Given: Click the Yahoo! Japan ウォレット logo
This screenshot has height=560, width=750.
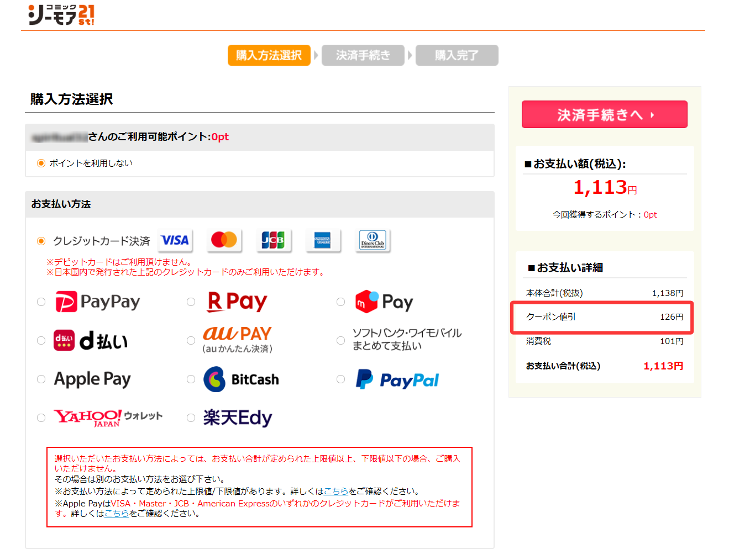Looking at the screenshot, I should pyautogui.click(x=108, y=418).
